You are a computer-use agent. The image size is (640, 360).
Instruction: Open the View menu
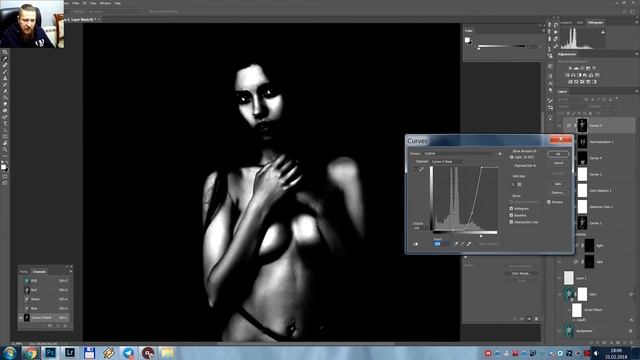[x=93, y=3]
